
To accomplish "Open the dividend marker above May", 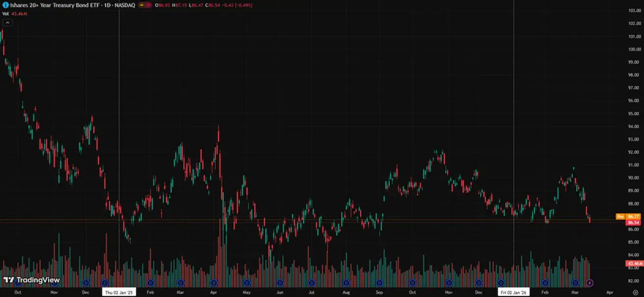I will click(247, 283).
